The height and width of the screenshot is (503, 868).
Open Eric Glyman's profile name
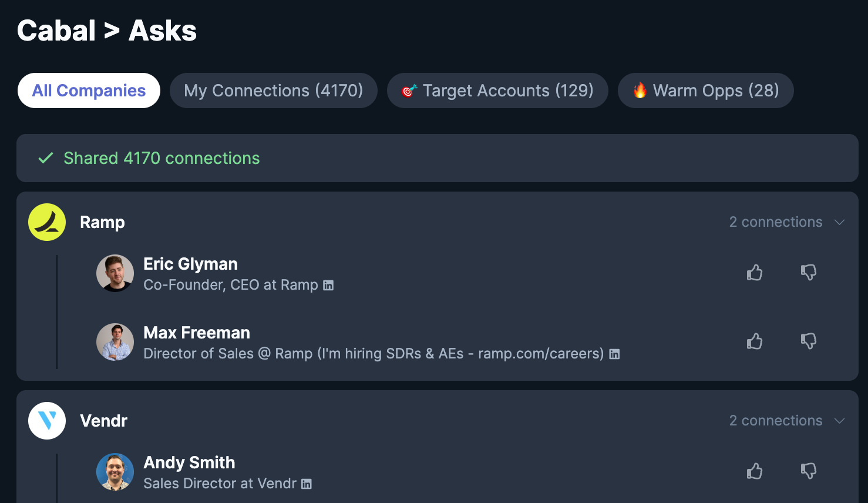coord(191,264)
